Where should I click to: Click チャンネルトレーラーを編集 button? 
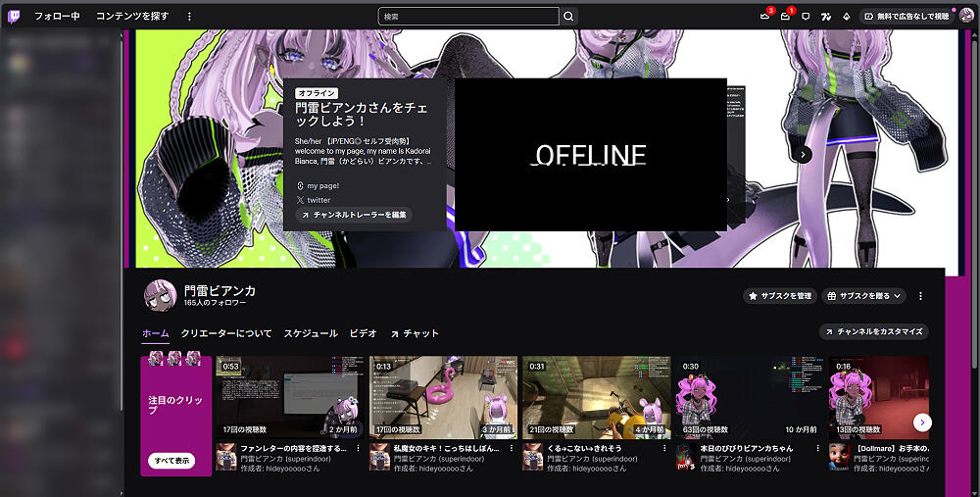(x=354, y=215)
